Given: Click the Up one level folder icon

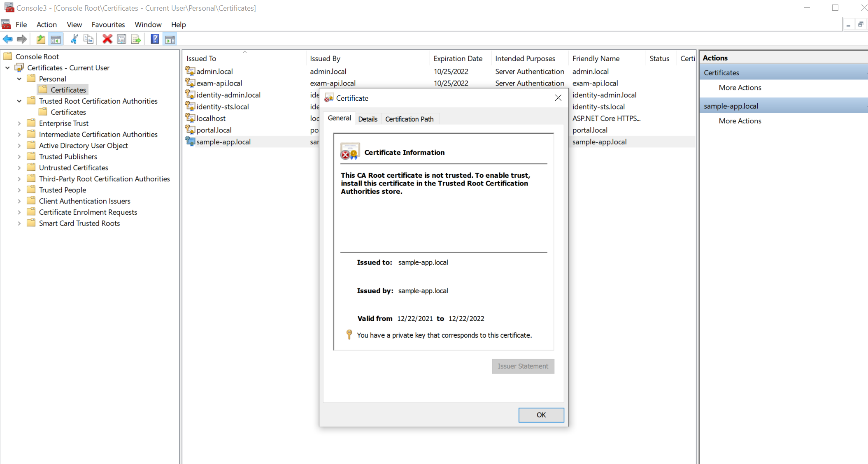Looking at the screenshot, I should pos(41,39).
